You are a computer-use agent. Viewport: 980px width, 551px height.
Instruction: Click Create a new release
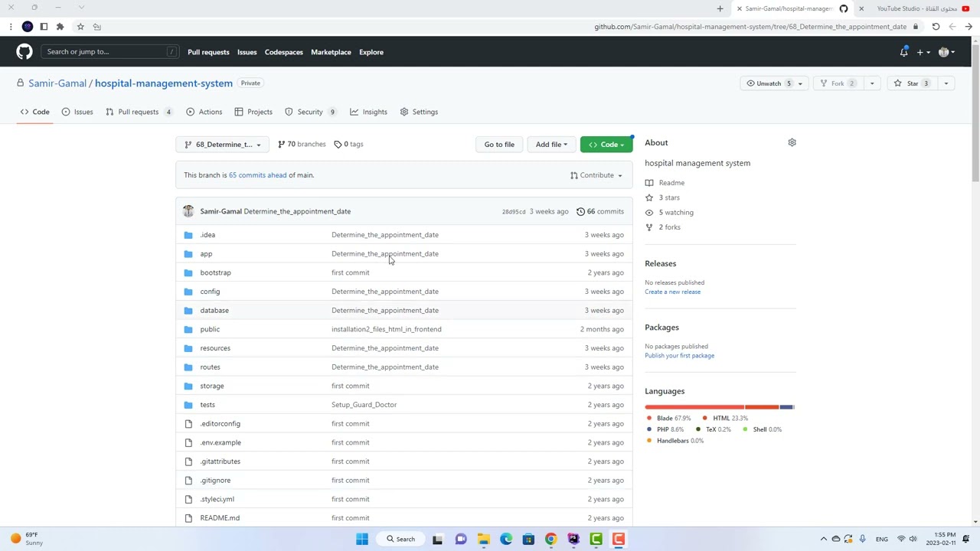(x=672, y=292)
